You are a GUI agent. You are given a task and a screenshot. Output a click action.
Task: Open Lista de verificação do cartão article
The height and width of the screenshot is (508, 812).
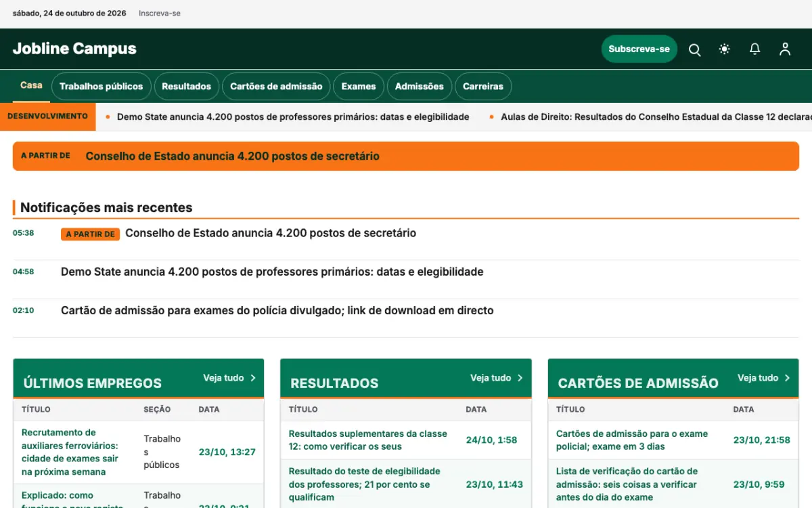tap(627, 484)
